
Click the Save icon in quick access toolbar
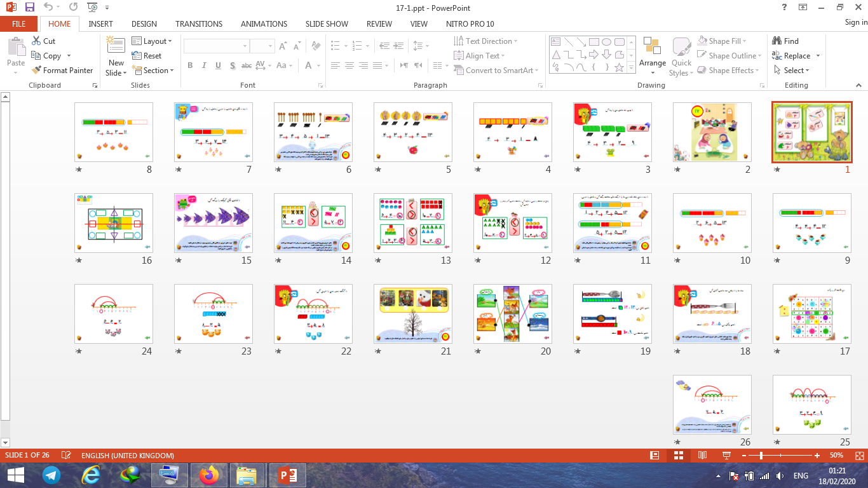(x=29, y=7)
